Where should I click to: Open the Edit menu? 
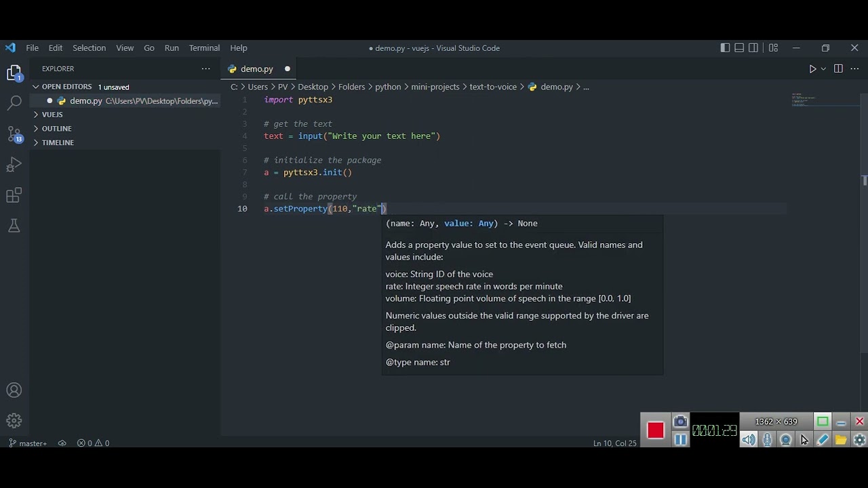56,48
